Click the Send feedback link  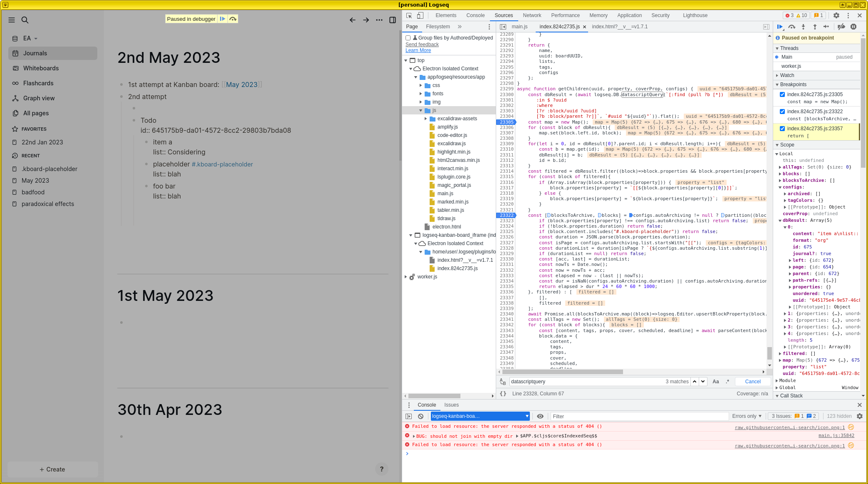coord(422,44)
